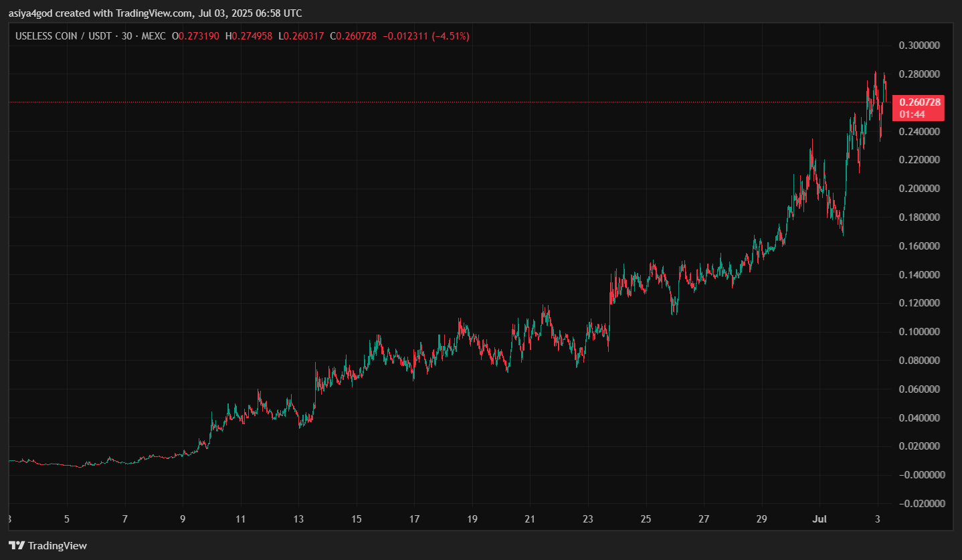This screenshot has height=560, width=962.
Task: Click the low value L0.260317
Action: pos(301,36)
